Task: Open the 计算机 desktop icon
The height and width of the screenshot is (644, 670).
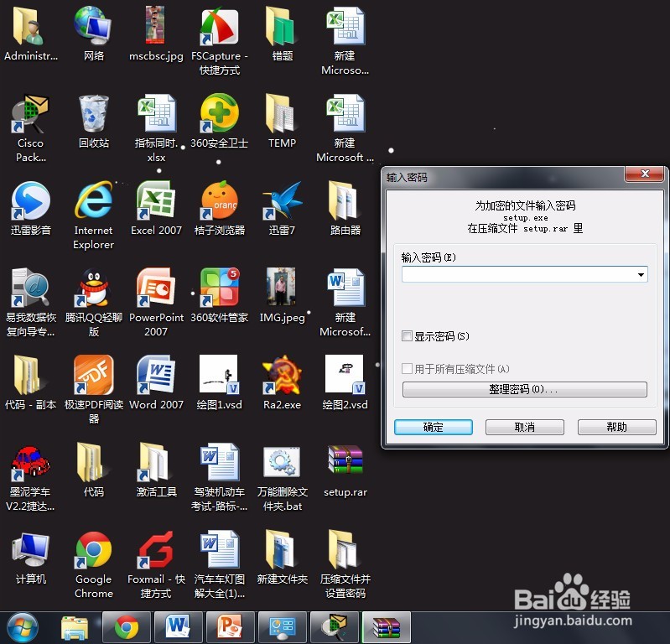Action: pos(30,549)
